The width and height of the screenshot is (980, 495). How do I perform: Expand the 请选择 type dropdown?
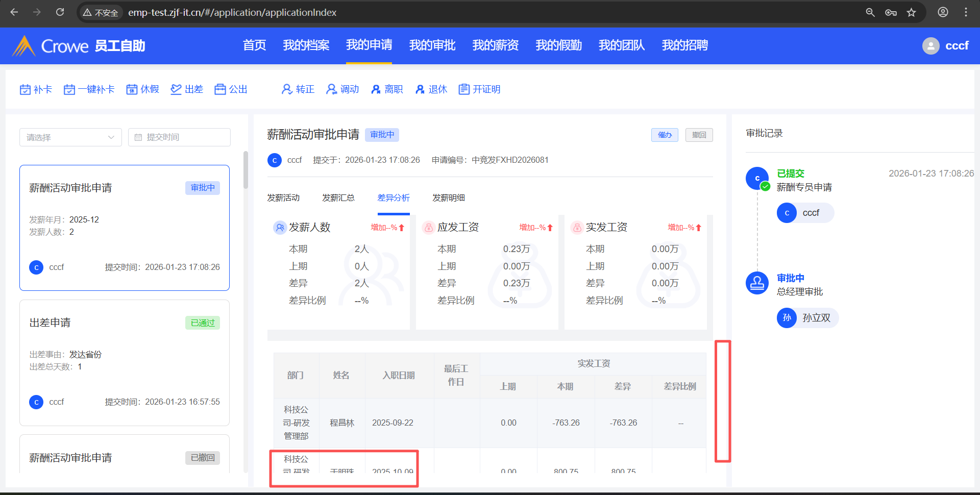click(70, 137)
